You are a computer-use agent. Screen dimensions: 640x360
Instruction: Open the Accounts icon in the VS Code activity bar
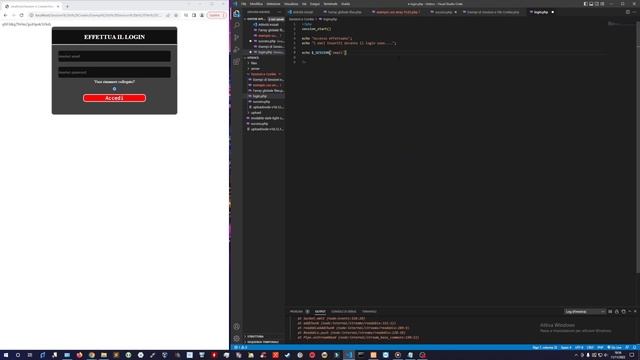tap(237, 327)
